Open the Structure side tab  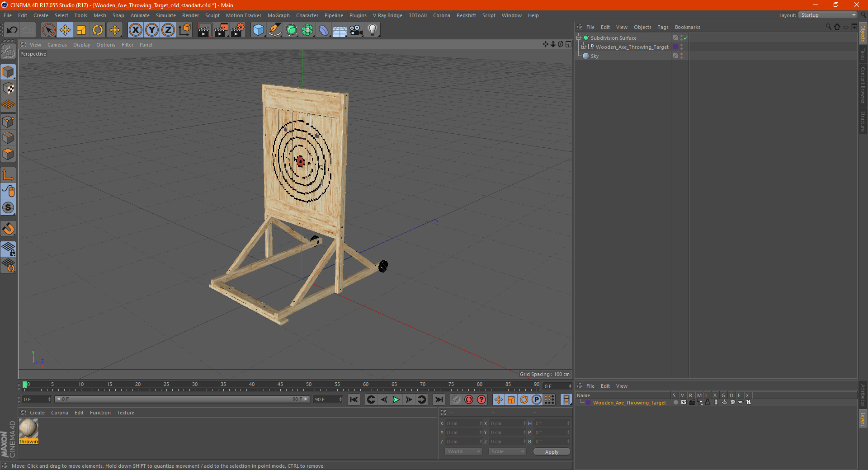(863, 121)
